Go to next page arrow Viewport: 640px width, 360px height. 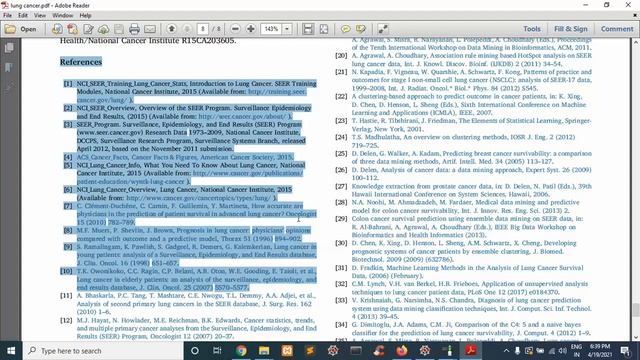tap(187, 29)
